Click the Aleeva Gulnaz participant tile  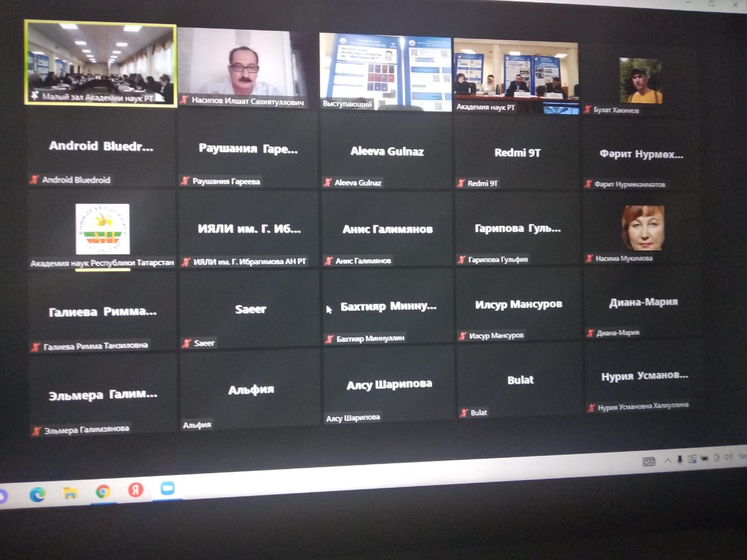(x=386, y=152)
